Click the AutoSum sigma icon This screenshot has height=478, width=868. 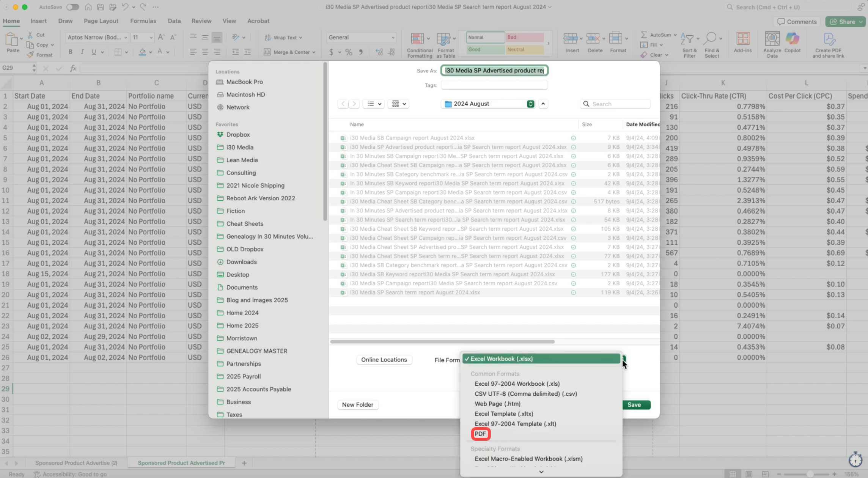point(644,35)
